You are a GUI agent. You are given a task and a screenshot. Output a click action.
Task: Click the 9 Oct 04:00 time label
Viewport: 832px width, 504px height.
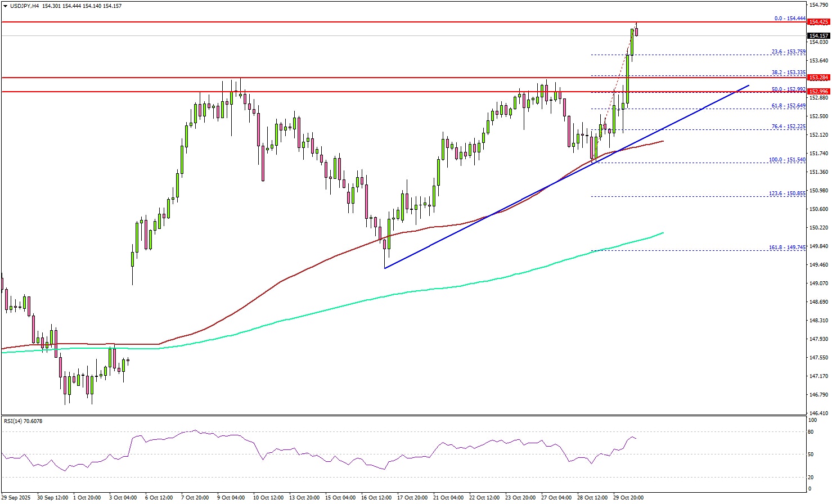pos(231,498)
